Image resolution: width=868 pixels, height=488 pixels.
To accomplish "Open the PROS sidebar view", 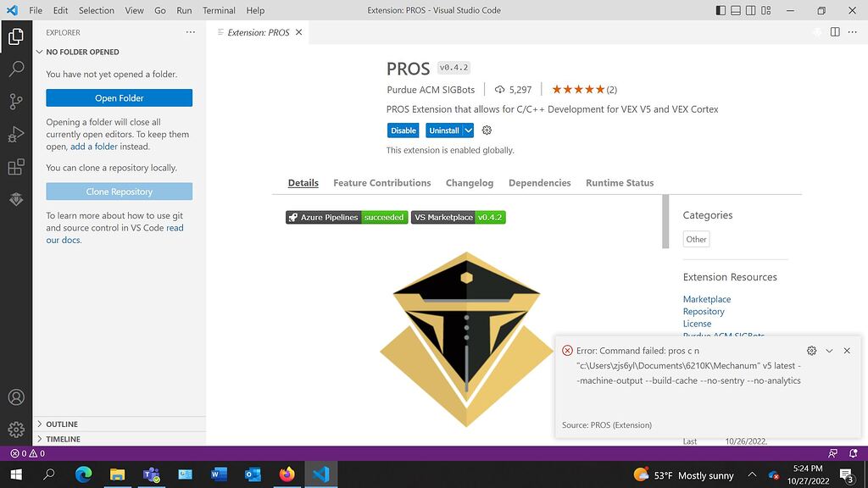I will (15, 198).
